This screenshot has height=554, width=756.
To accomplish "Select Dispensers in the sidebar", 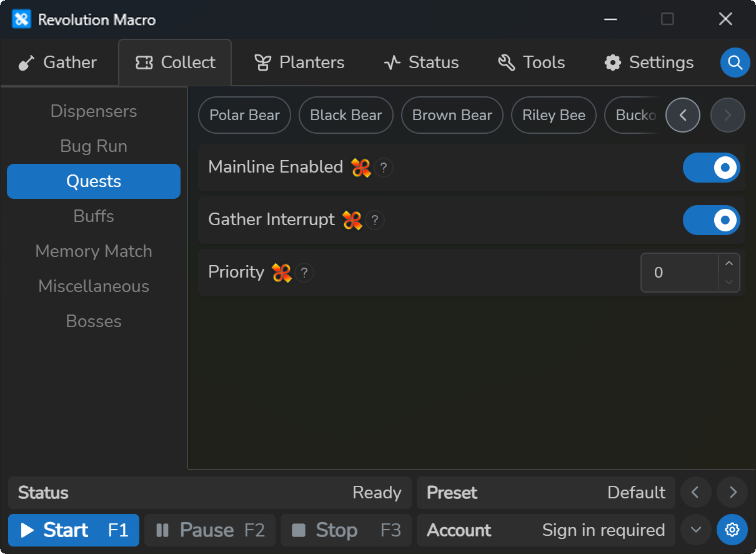I will (94, 111).
